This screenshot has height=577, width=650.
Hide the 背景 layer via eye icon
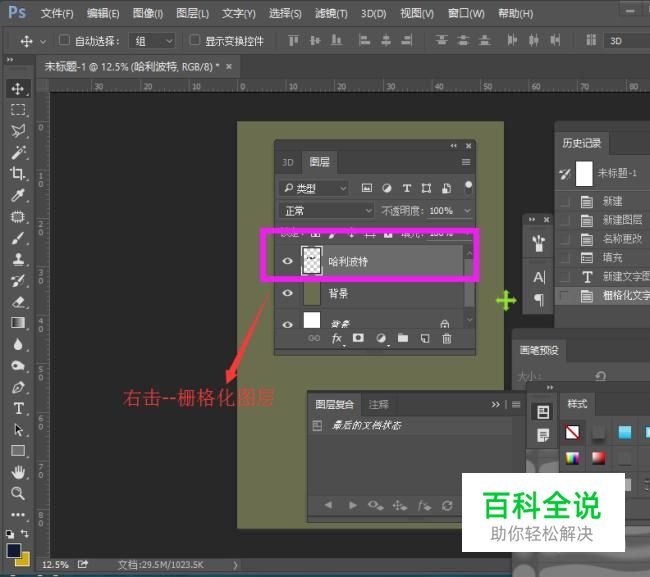pos(287,293)
